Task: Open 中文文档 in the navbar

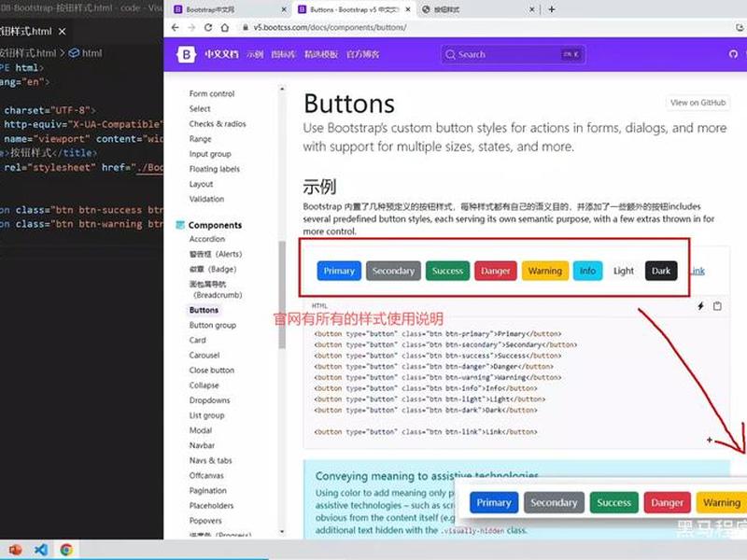Action: point(221,54)
